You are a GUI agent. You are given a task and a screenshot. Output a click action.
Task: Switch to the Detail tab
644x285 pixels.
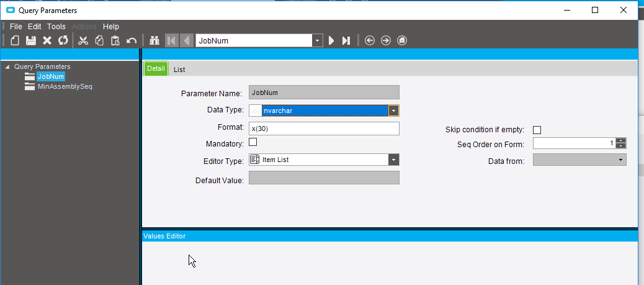[156, 69]
